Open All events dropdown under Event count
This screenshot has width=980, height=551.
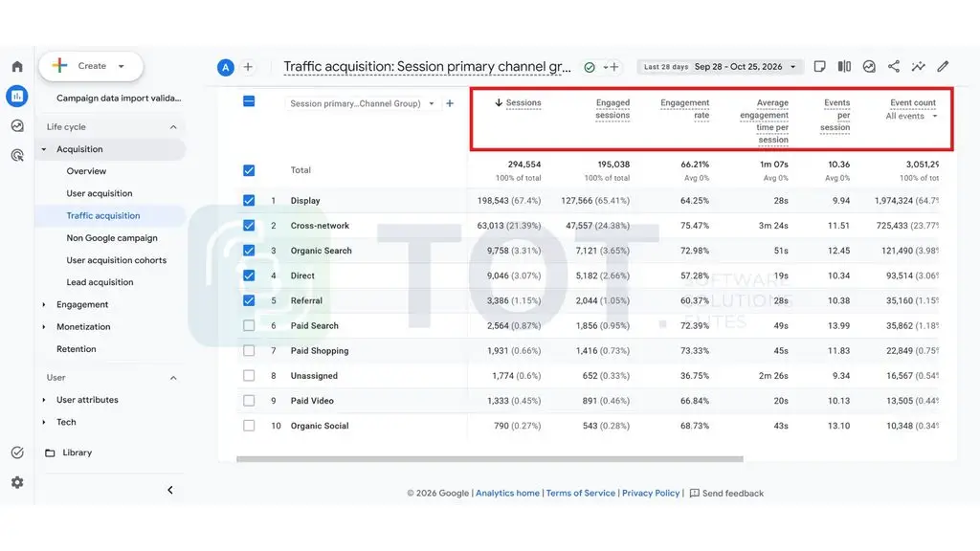coord(911,116)
